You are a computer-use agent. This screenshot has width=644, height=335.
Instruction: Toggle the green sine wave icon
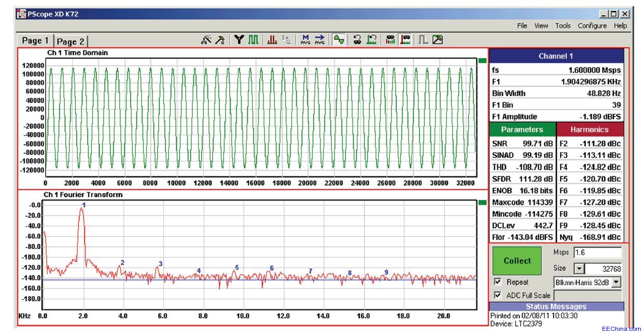[339, 40]
